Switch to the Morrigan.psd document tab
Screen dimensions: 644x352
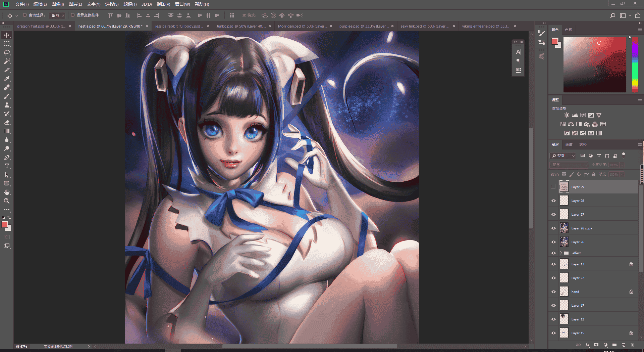pos(303,26)
